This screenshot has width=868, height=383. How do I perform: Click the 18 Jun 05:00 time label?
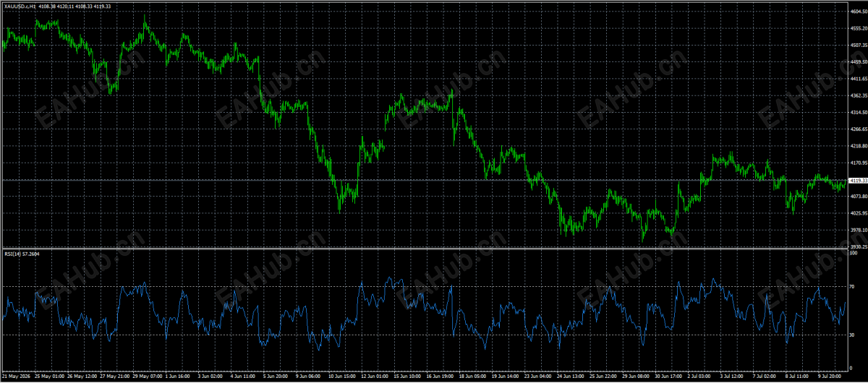pyautogui.click(x=472, y=376)
